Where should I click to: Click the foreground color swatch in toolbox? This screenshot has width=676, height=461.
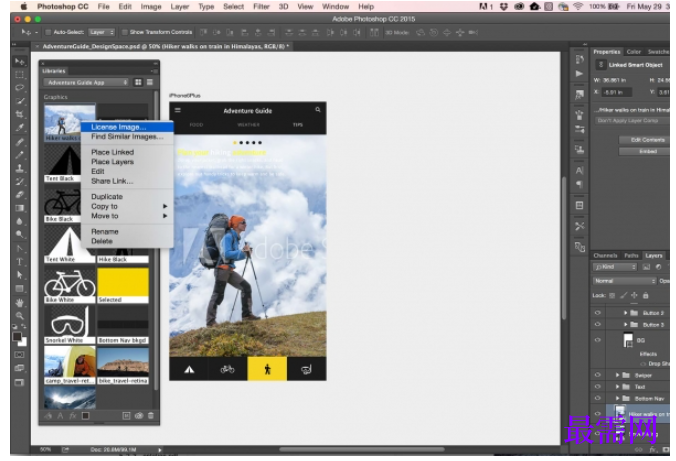17,337
